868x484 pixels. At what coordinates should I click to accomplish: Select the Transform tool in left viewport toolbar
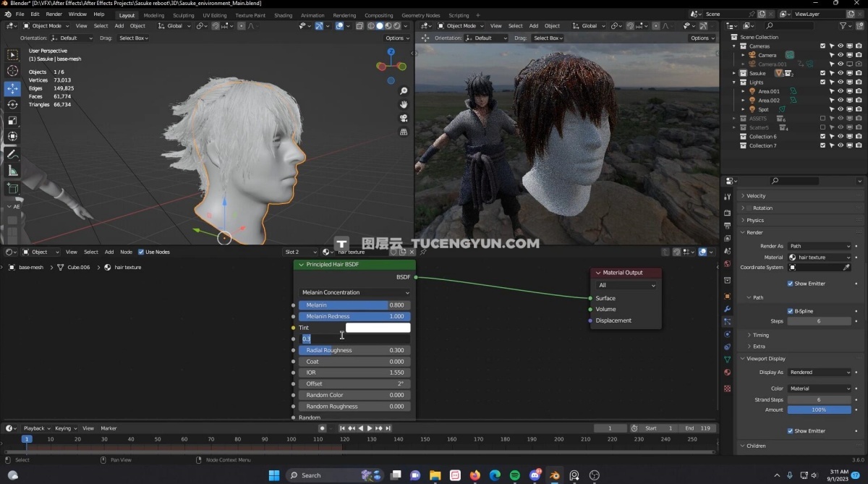click(13, 136)
